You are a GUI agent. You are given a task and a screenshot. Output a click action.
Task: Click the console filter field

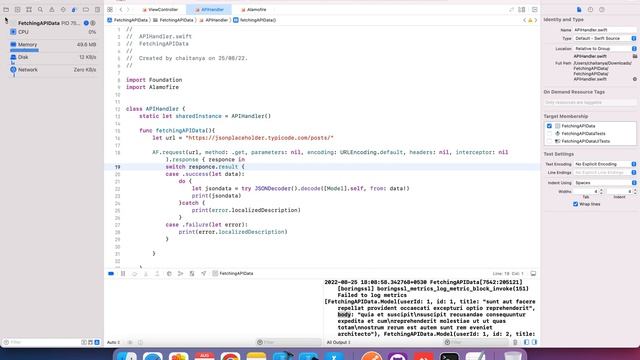point(476,342)
